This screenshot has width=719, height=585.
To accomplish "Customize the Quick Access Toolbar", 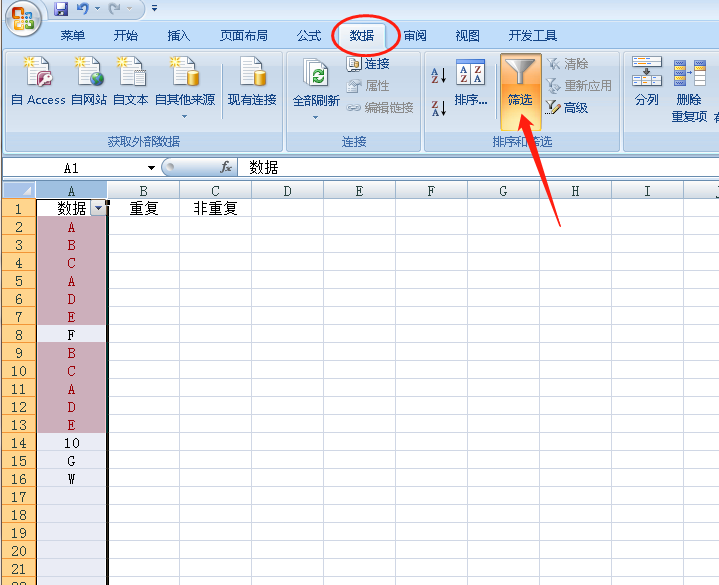I will (155, 8).
